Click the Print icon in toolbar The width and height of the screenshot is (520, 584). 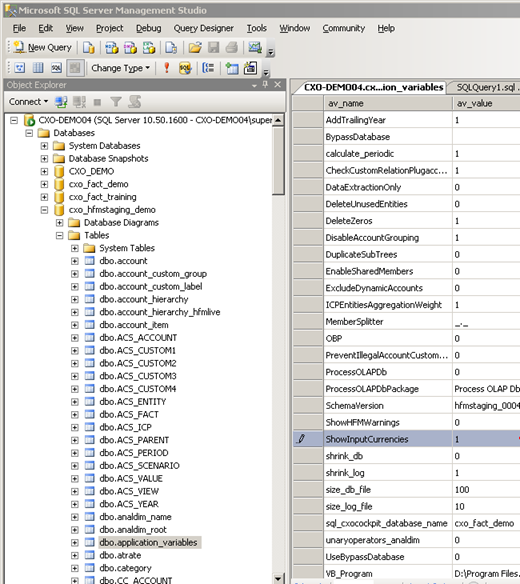(x=232, y=48)
